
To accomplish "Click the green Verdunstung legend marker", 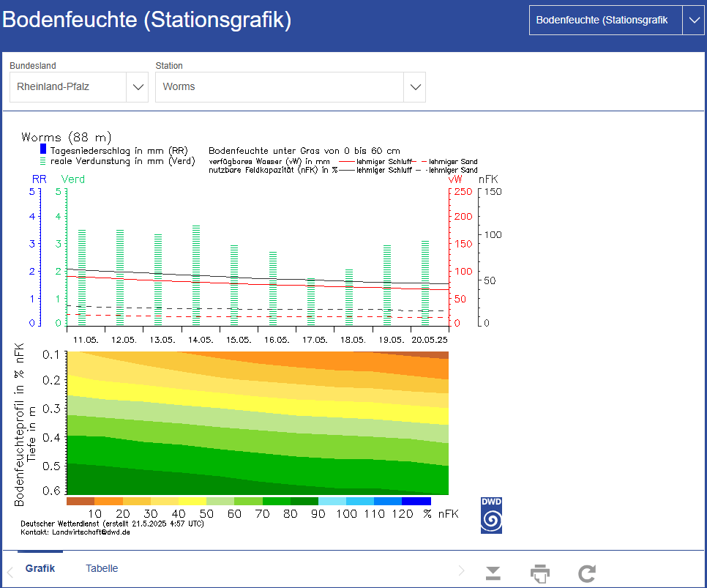I will pyautogui.click(x=43, y=161).
